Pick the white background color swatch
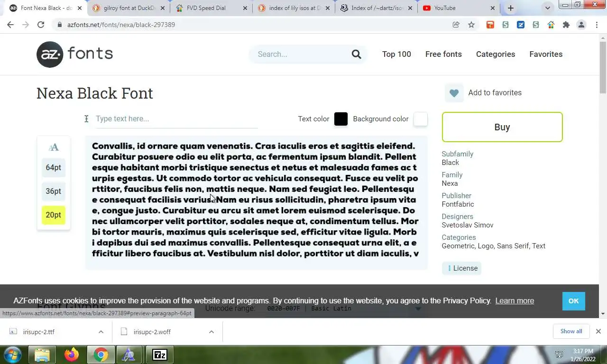607x364 pixels. point(421,119)
